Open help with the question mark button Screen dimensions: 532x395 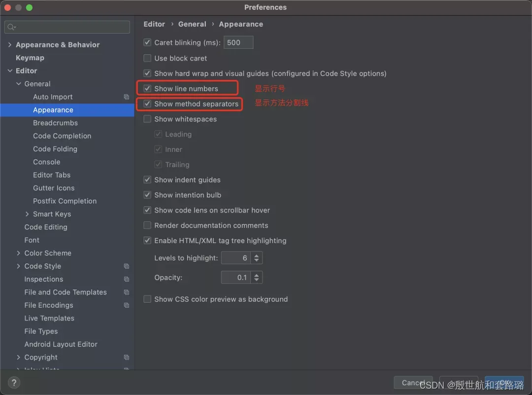[x=14, y=383]
